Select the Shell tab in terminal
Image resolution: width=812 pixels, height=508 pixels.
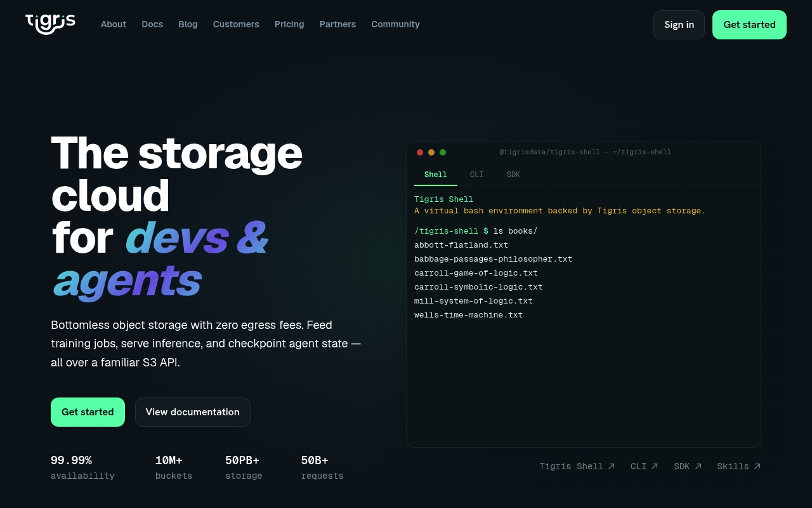[x=436, y=175]
